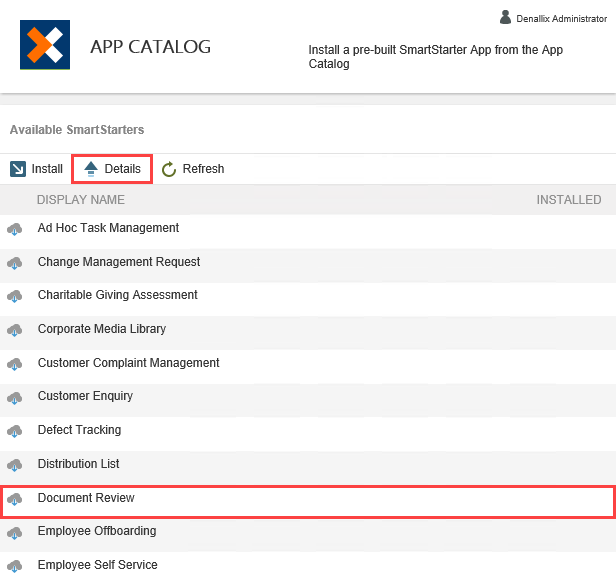Click the cloud icon for Charitable Giving Assessment
Image resolution: width=616 pixels, height=584 pixels.
click(15, 296)
